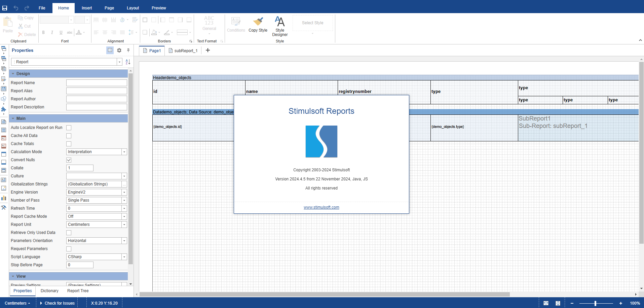The height and width of the screenshot is (308, 644).
Task: Open the Cross-Bands category in the toolbox
Action: pyautogui.click(x=4, y=59)
